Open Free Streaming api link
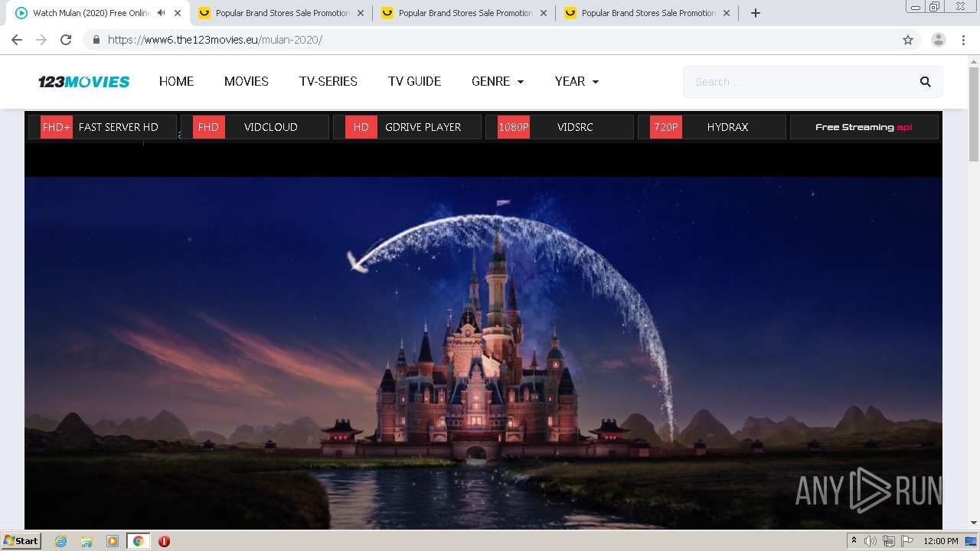Image resolution: width=980 pixels, height=551 pixels. (x=864, y=127)
